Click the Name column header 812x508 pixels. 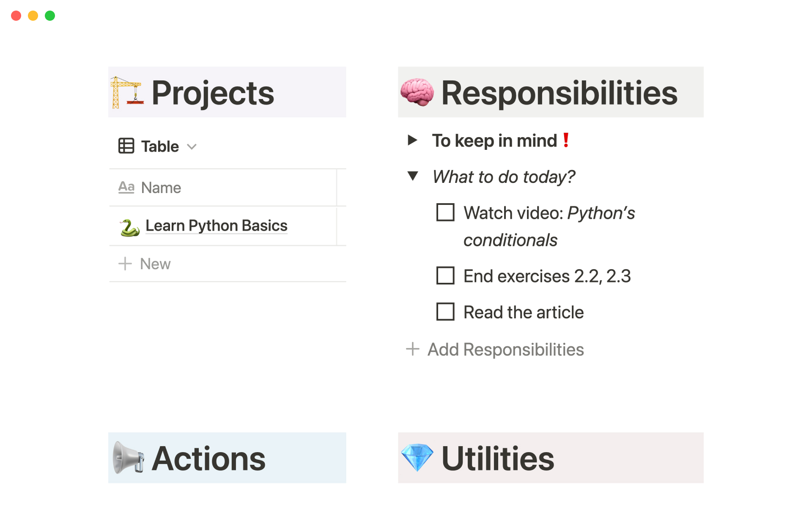coord(161,188)
